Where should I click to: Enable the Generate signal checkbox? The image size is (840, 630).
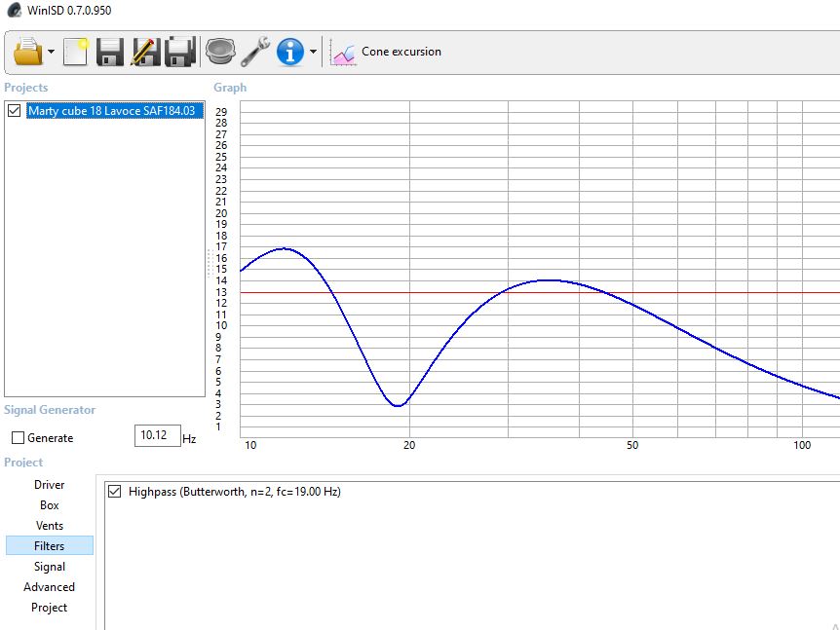[18, 438]
